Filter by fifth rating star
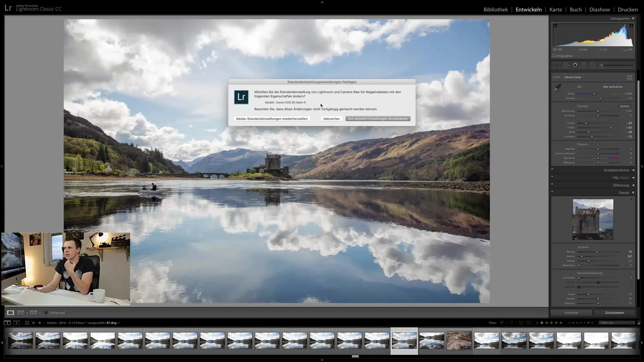This screenshot has height=362, width=644. point(561,323)
